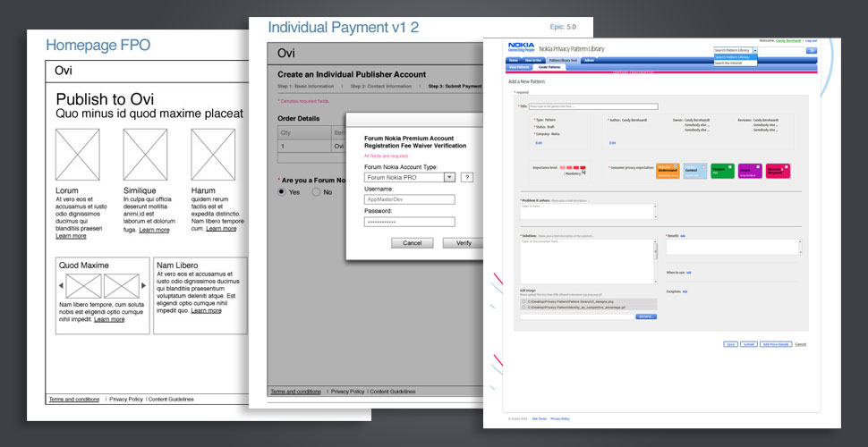868x447 pixels.
Task: Click the Solution text area scrollbar
Action: tap(655, 262)
